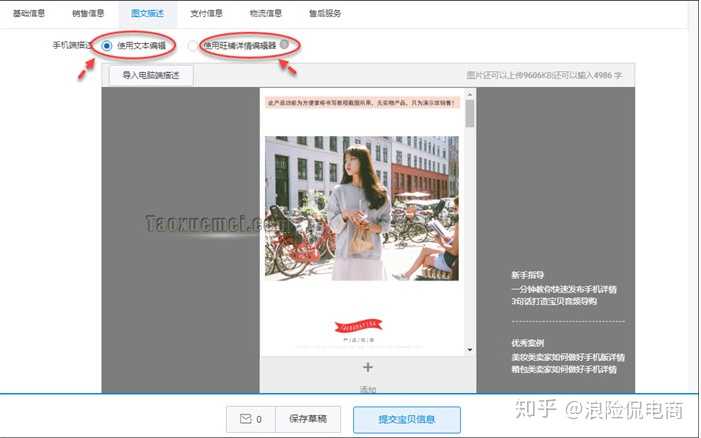Open the 美妆类卖家如何做好手机详情 link

coord(567,356)
